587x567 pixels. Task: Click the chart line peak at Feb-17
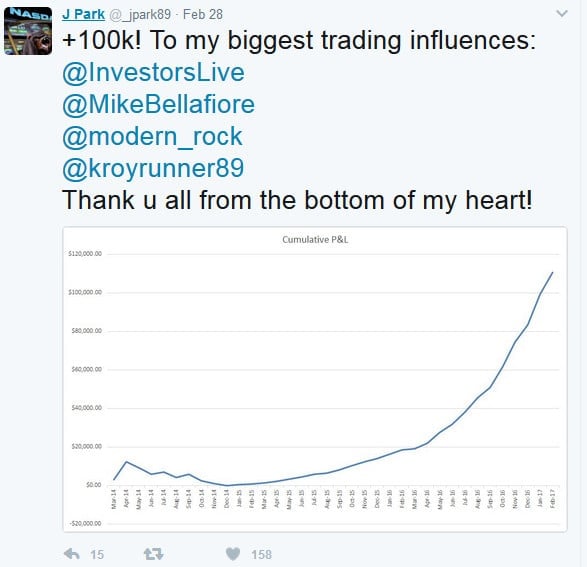pyautogui.click(x=552, y=273)
